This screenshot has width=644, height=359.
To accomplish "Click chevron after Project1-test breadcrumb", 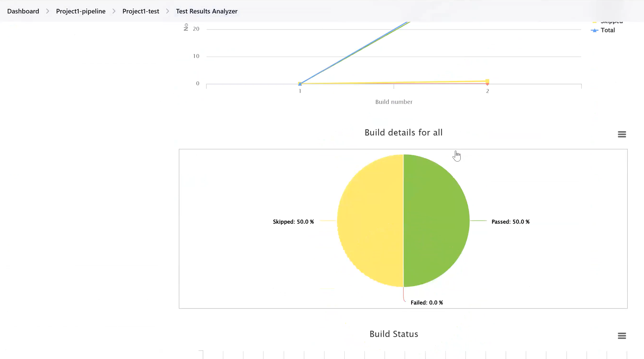I will [168, 11].
